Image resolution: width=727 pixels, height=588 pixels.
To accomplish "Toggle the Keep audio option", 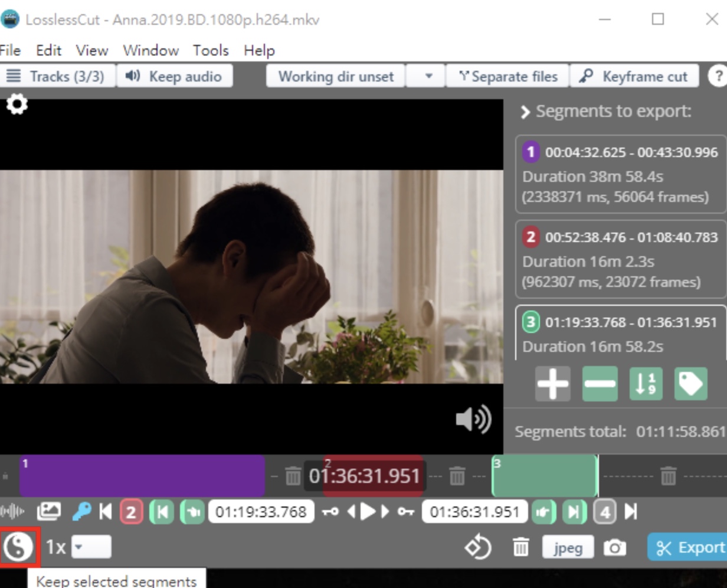I will [x=174, y=76].
